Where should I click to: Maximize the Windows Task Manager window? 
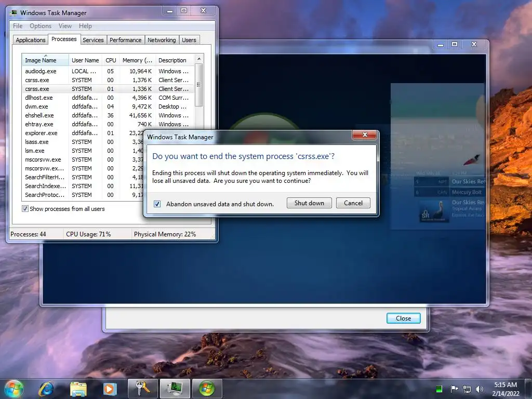click(x=184, y=11)
